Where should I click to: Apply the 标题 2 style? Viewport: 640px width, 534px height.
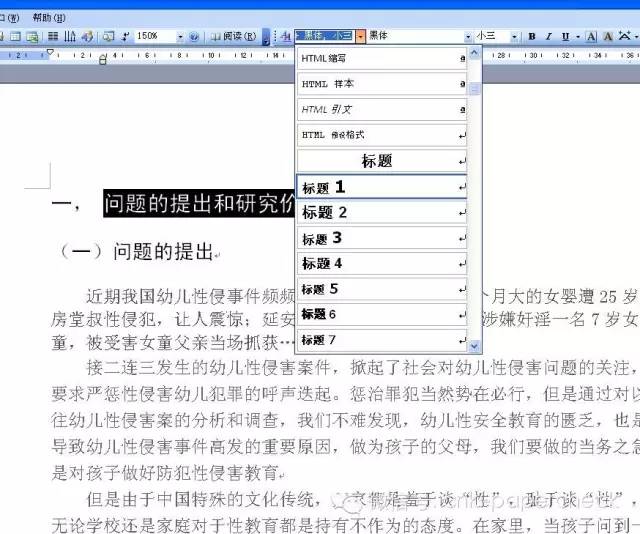tap(382, 212)
